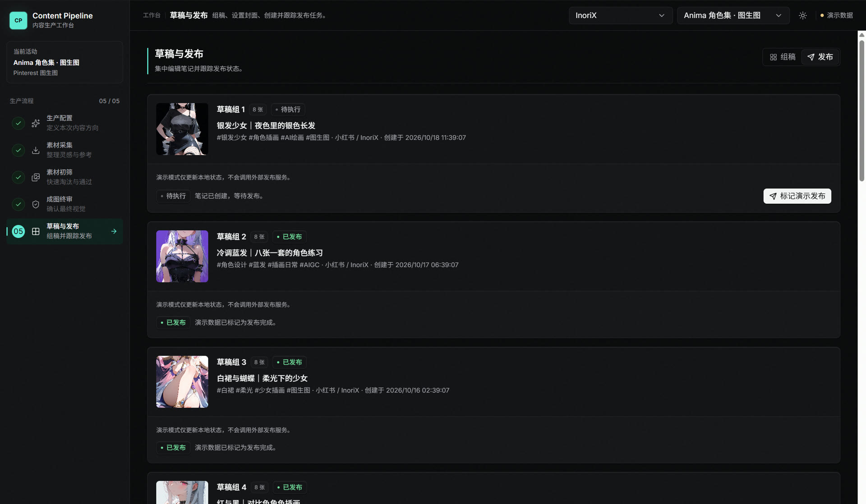Expand the Anima 角色集 · 图生图 project dropdown

[x=733, y=15]
